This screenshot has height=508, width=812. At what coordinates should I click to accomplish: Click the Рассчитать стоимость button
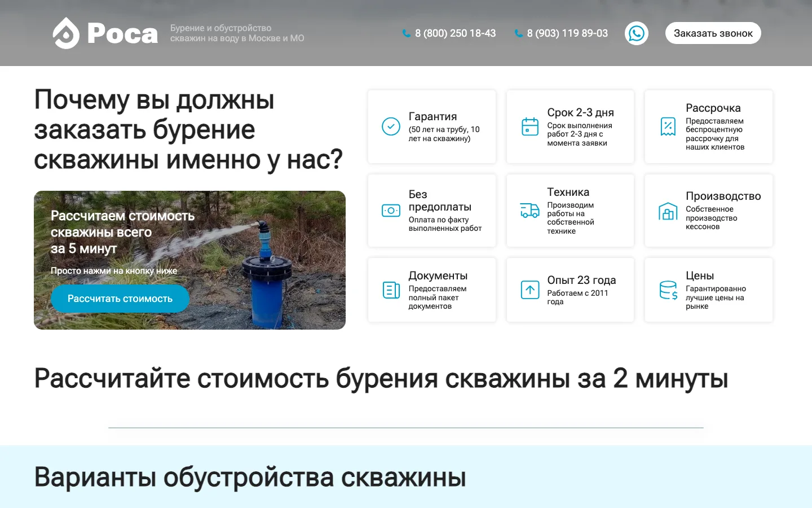click(120, 299)
